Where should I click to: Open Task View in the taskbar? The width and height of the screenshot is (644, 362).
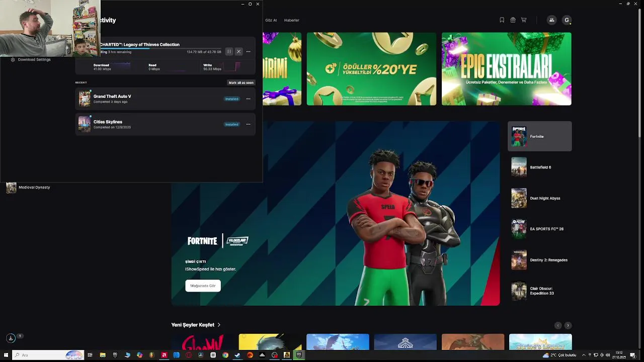(90, 355)
